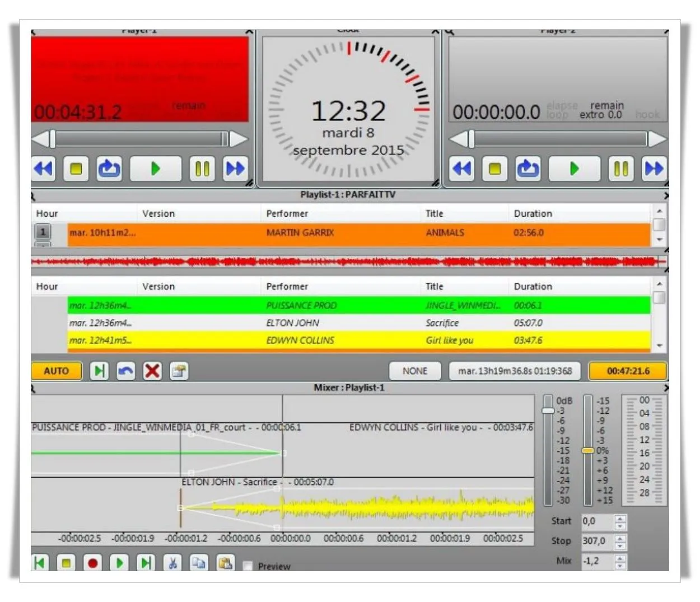Toggle the AUTO mode button
Screen dimensions: 700x602
click(x=56, y=371)
